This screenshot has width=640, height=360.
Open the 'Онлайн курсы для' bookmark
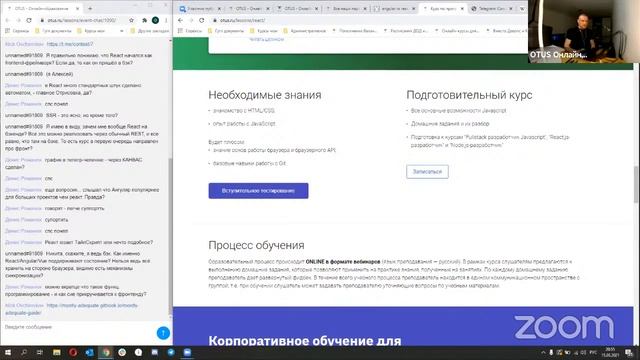(457, 31)
